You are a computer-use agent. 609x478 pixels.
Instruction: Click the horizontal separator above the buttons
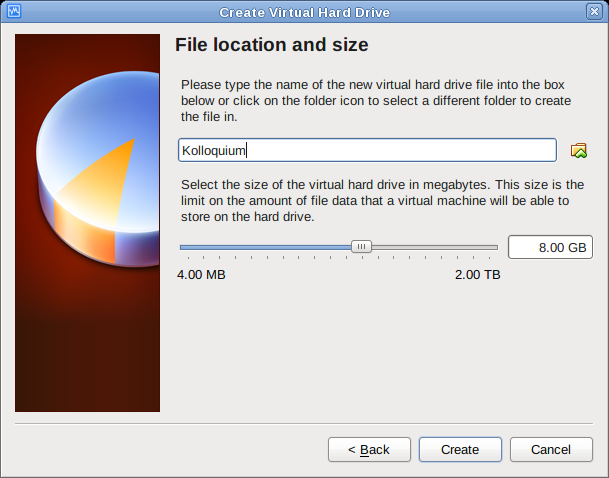304,424
